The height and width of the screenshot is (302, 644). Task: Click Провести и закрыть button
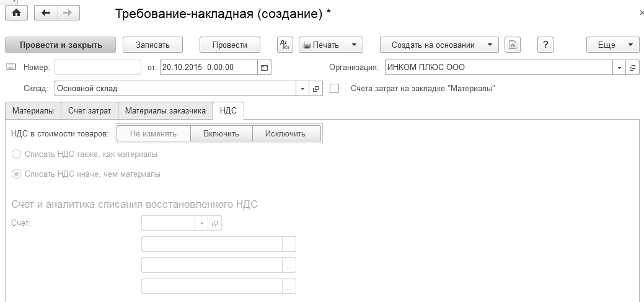60,45
